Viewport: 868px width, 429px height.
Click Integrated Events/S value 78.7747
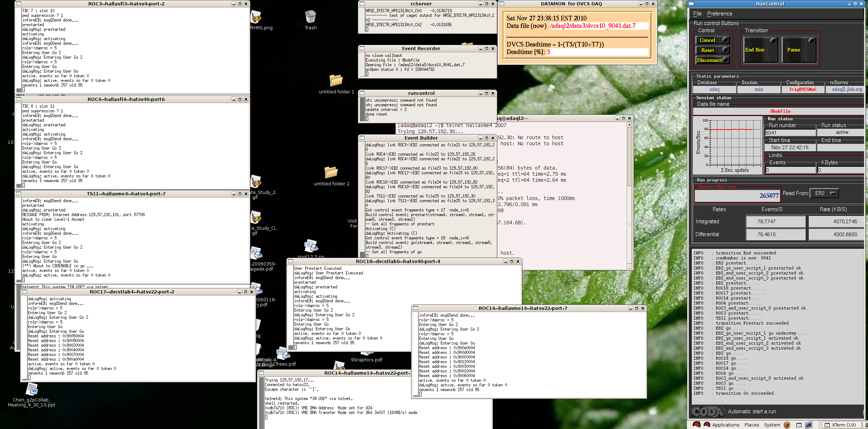[x=776, y=221]
